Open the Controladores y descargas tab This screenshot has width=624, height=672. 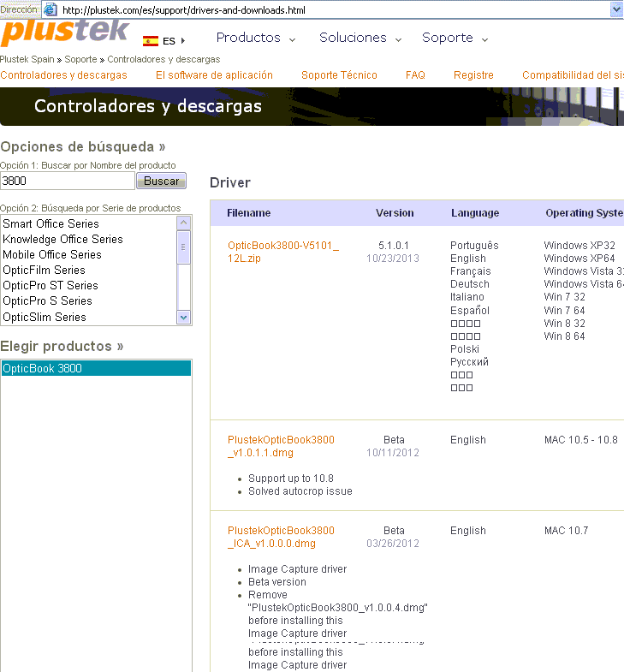pyautogui.click(x=63, y=75)
